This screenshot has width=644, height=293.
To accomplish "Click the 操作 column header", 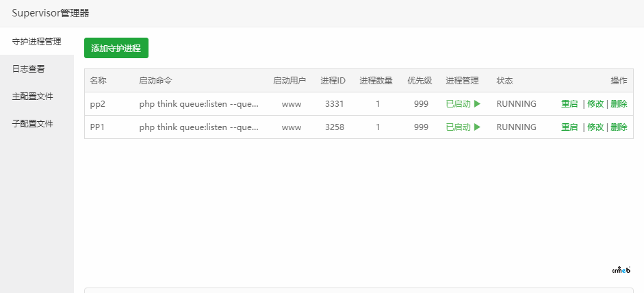I will pos(619,81).
